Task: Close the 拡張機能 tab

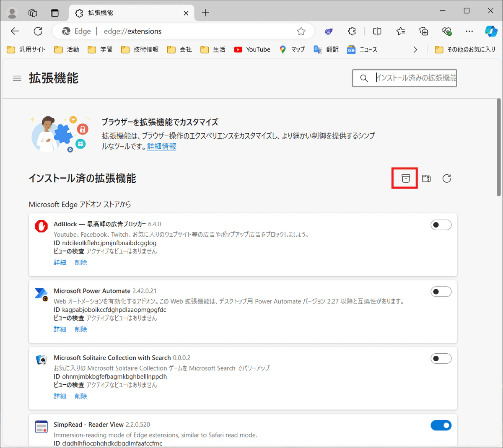Action: 186,13
